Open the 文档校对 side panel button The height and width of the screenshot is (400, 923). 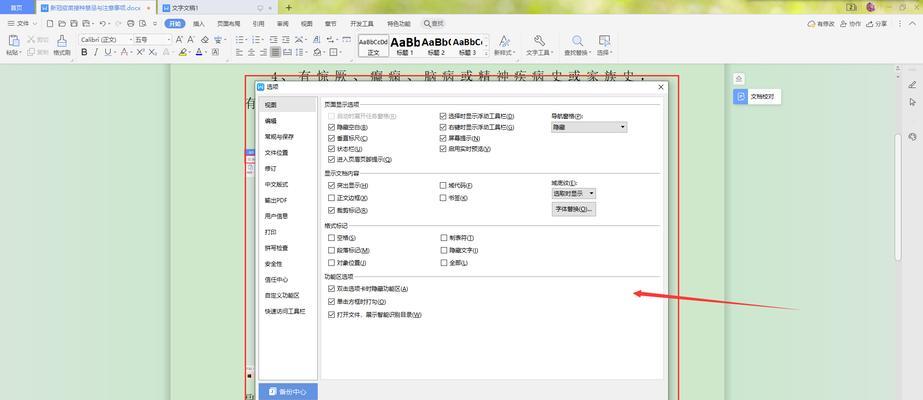(757, 96)
